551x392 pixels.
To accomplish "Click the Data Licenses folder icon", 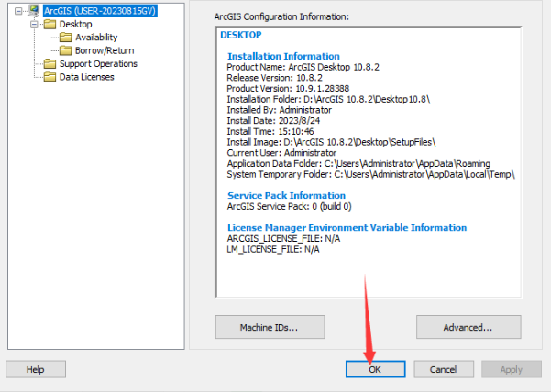I will click(x=50, y=77).
